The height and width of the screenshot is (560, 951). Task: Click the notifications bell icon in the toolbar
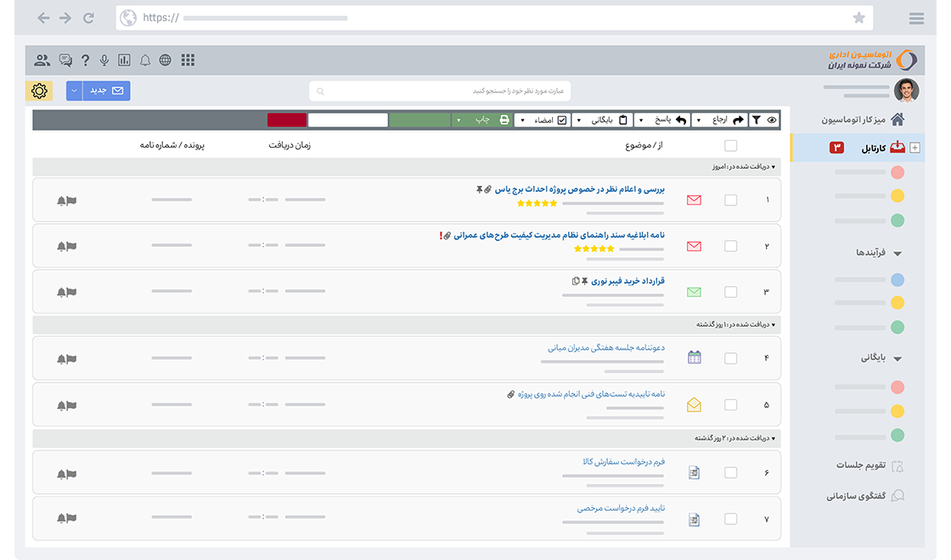click(x=144, y=60)
